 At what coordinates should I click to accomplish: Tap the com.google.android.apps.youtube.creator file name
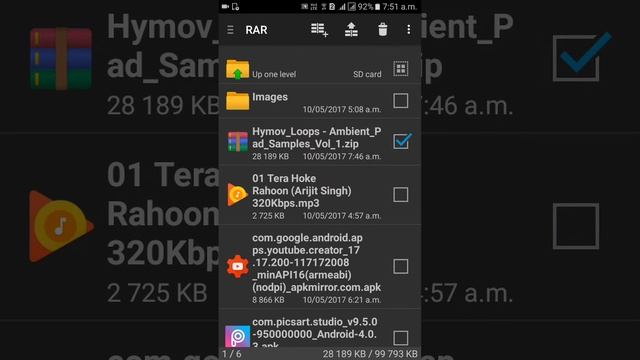point(316,262)
